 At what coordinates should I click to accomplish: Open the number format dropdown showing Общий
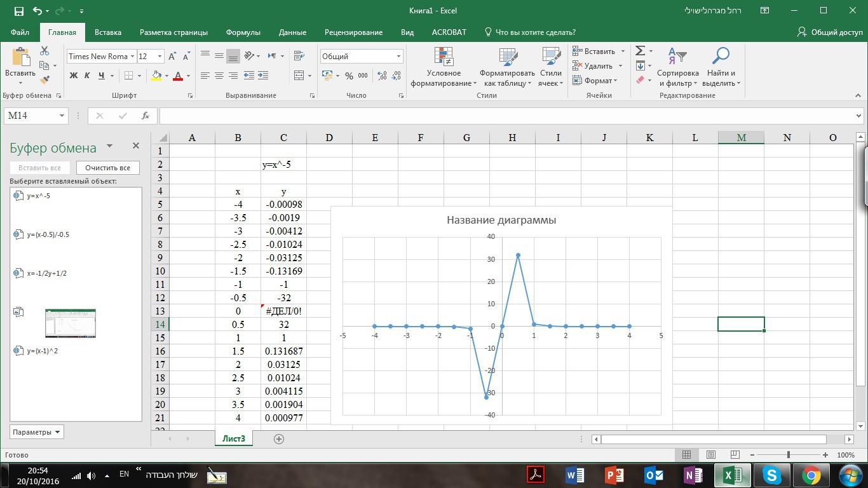click(x=398, y=57)
